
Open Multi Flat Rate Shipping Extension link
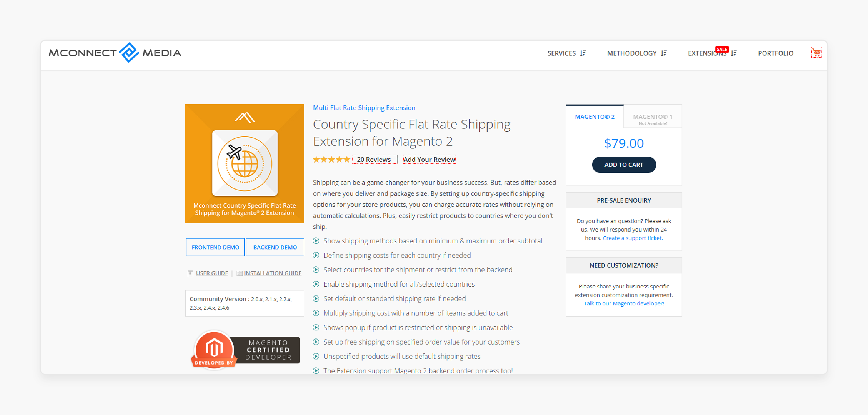[364, 108]
